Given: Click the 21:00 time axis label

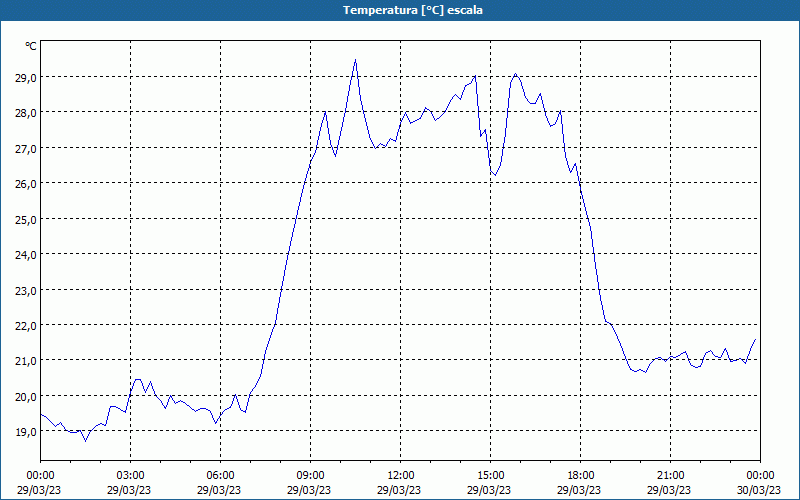Looking at the screenshot, I should tap(671, 476).
